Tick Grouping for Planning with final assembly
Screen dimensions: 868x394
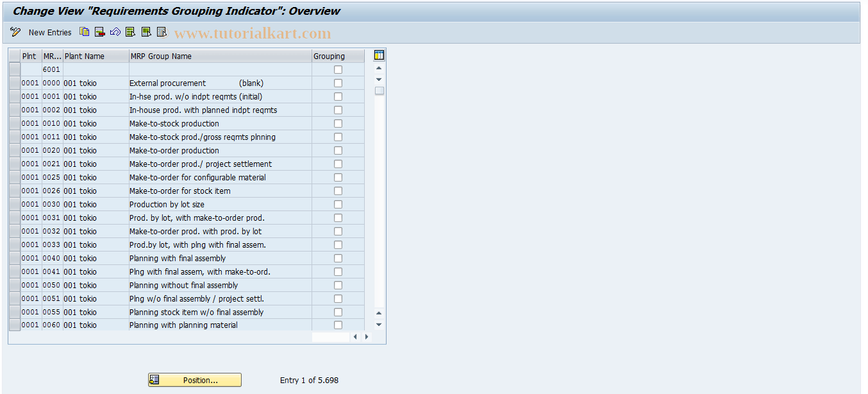tap(338, 258)
